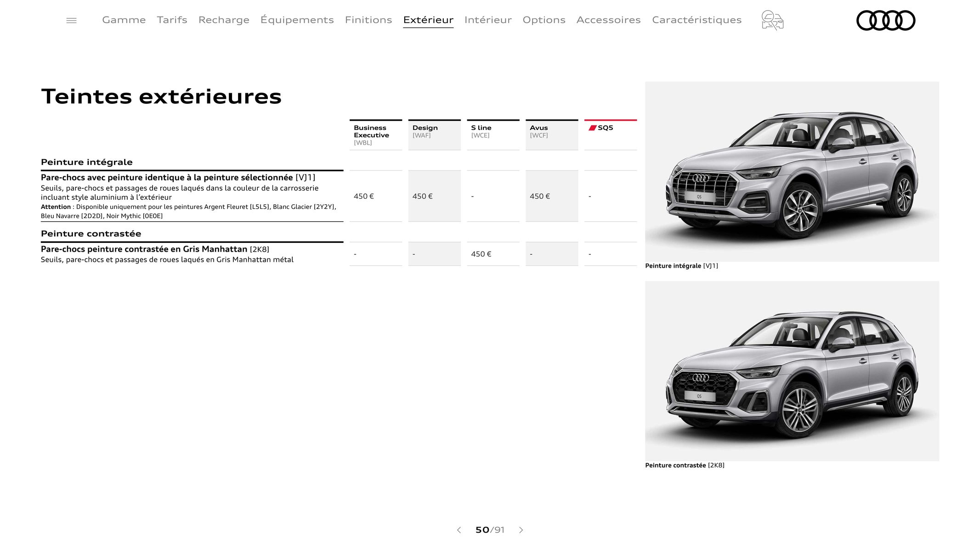This screenshot has height=551, width=980.
Task: Go to next page arrow
Action: pyautogui.click(x=521, y=530)
